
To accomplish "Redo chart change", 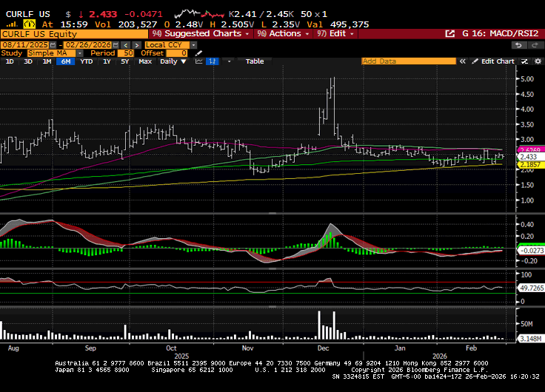I will pyautogui.click(x=535, y=45).
